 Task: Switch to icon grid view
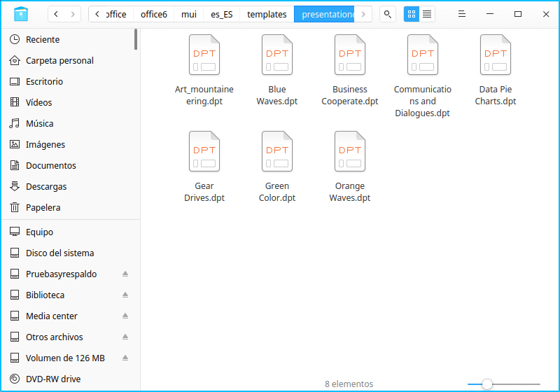pyautogui.click(x=412, y=14)
